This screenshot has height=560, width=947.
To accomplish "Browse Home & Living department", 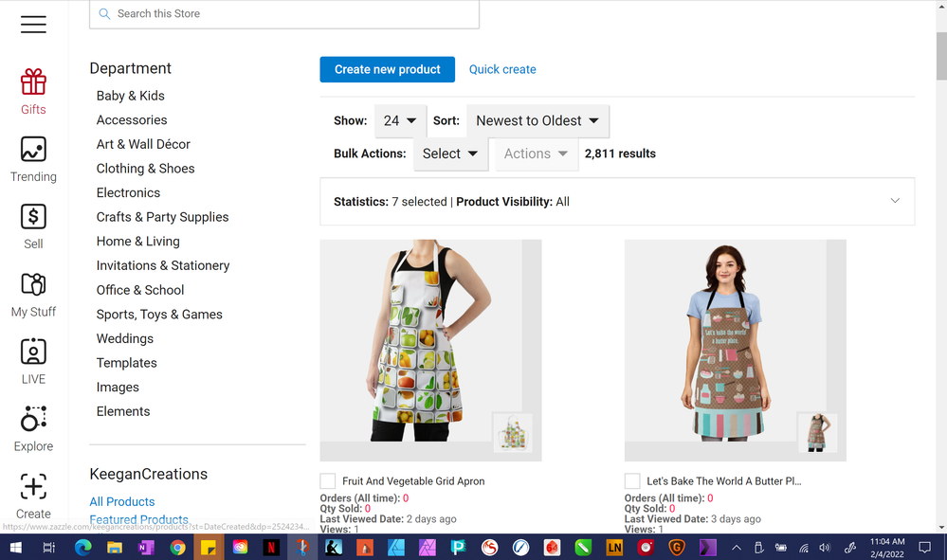I will (137, 242).
